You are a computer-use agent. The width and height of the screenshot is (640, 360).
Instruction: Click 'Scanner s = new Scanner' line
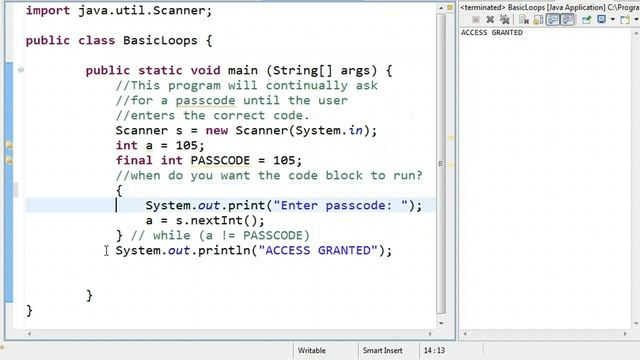tap(246, 131)
